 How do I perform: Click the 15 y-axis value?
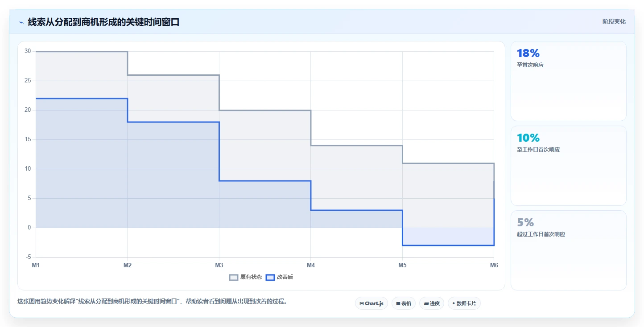[28, 139]
